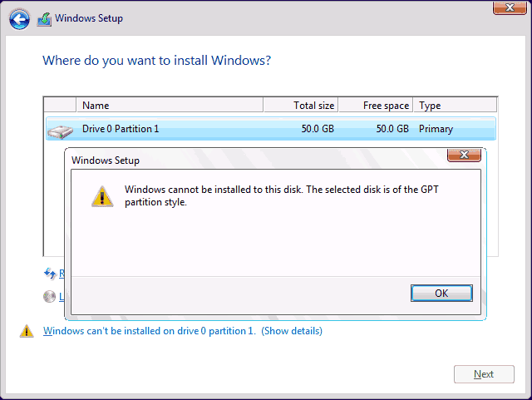
Task: Open the Show details link
Action: pos(292,331)
